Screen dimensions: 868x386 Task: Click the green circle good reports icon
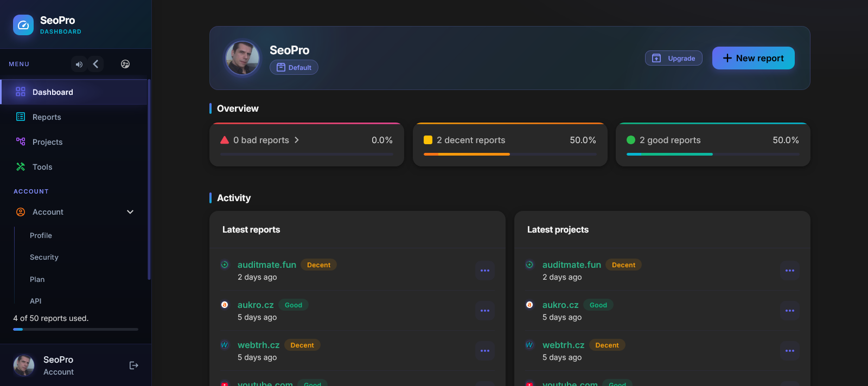point(631,140)
